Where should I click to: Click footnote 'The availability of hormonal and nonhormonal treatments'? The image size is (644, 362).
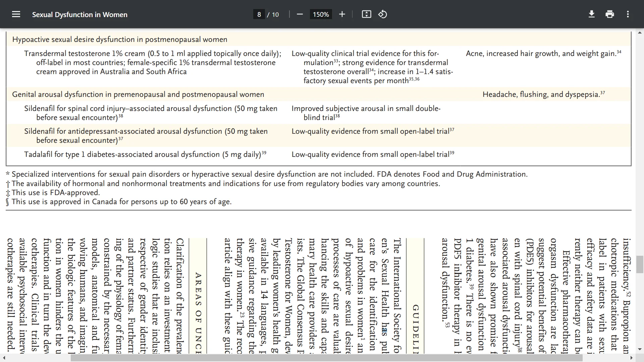tap(223, 184)
